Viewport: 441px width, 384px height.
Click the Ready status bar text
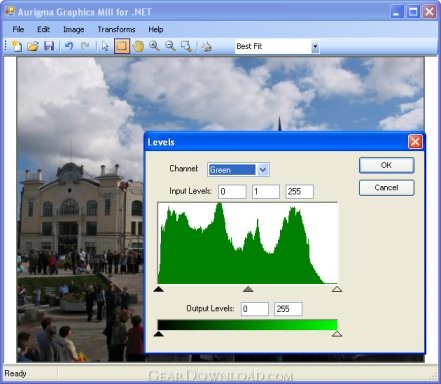[x=15, y=374]
